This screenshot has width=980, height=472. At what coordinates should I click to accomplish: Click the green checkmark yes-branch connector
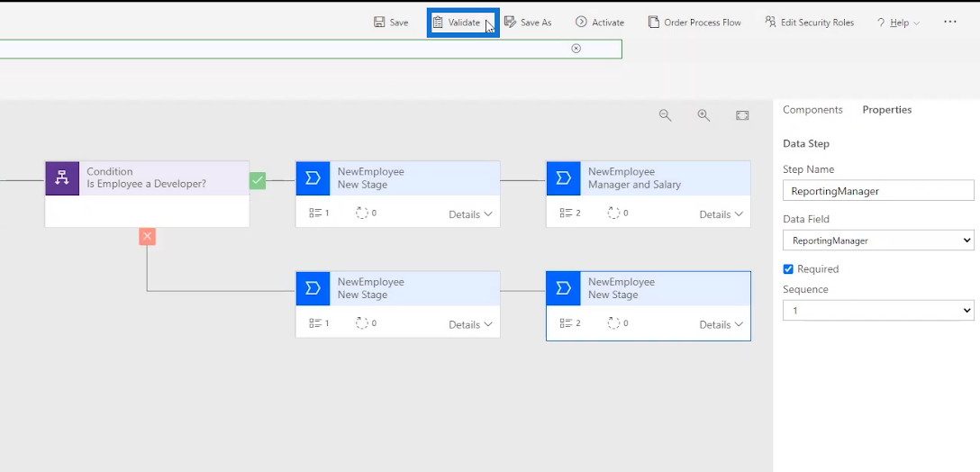tap(258, 181)
